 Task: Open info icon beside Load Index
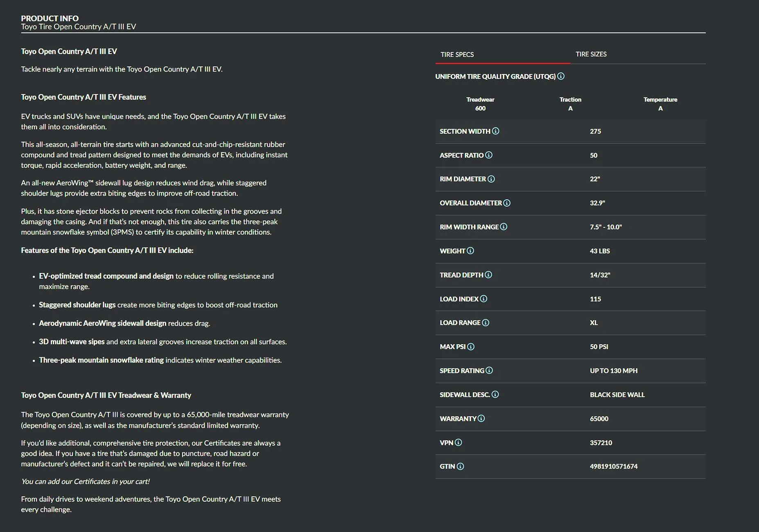coord(483,299)
